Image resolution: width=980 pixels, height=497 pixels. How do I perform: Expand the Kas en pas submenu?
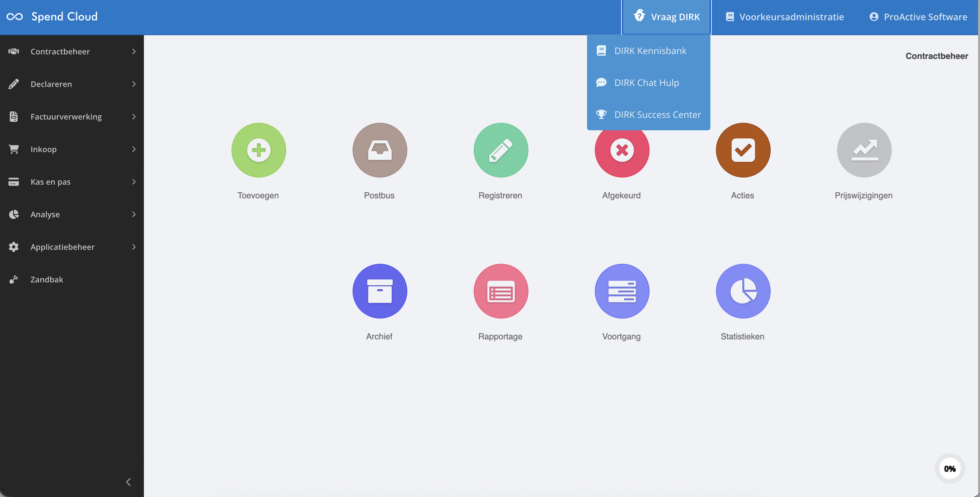tap(72, 182)
